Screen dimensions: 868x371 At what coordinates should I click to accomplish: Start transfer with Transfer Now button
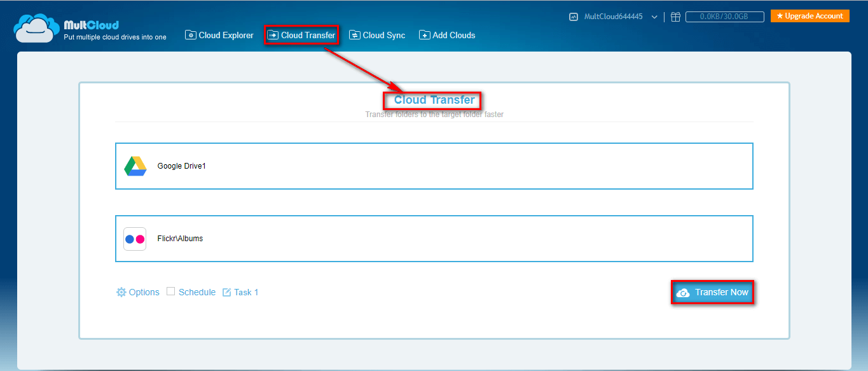coord(713,293)
